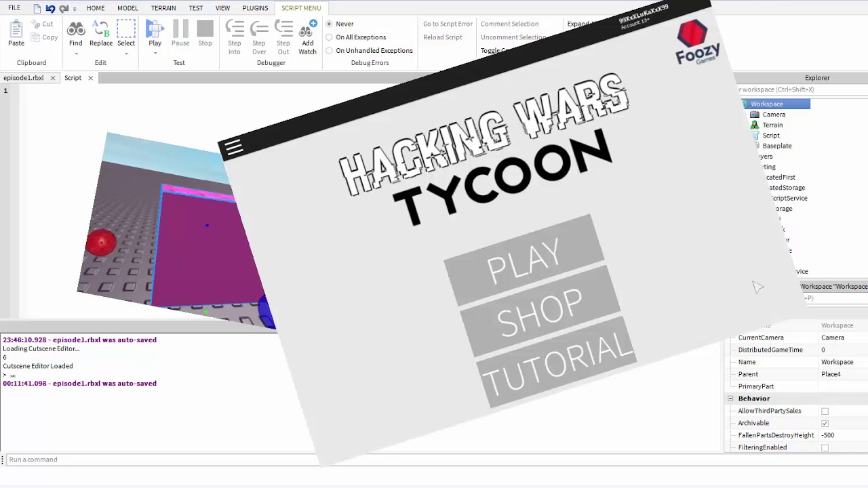The image size is (868, 488).
Task: Click the Step Into debugger button
Action: coord(235,37)
